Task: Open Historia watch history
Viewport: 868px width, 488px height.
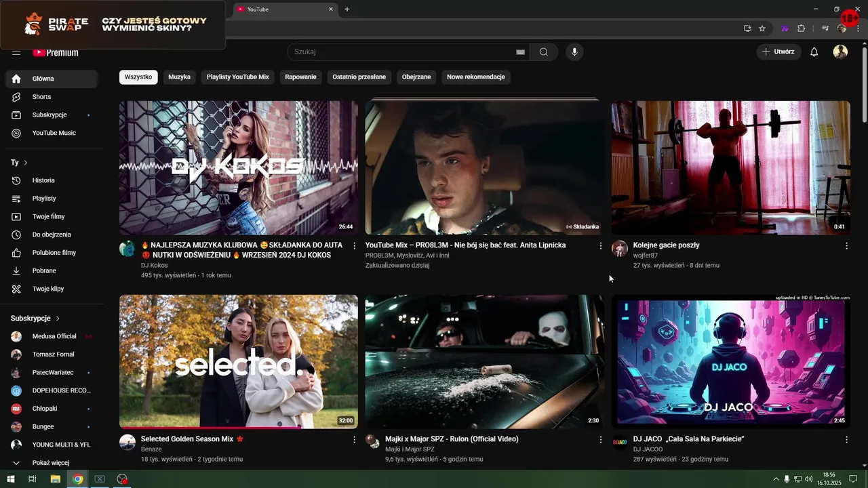Action: tap(52, 180)
